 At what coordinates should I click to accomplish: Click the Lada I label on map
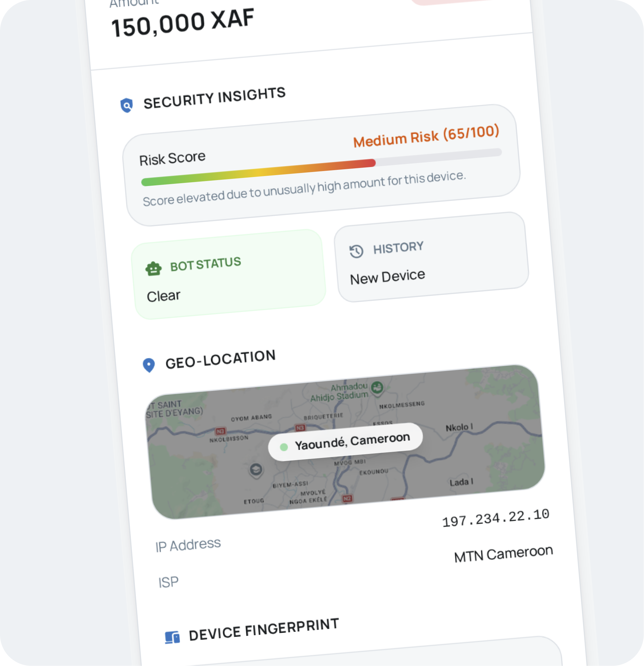[x=461, y=483]
